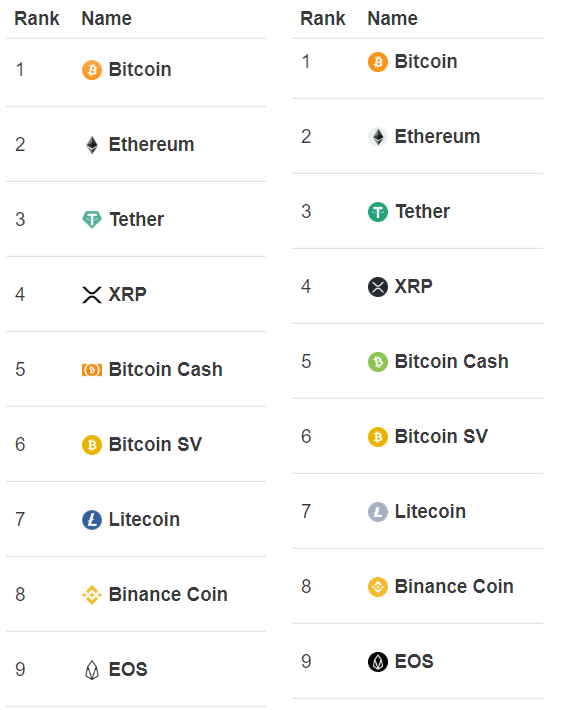585x710 pixels.
Task: Click the round Ethereum icon in the right table
Action: (x=378, y=137)
